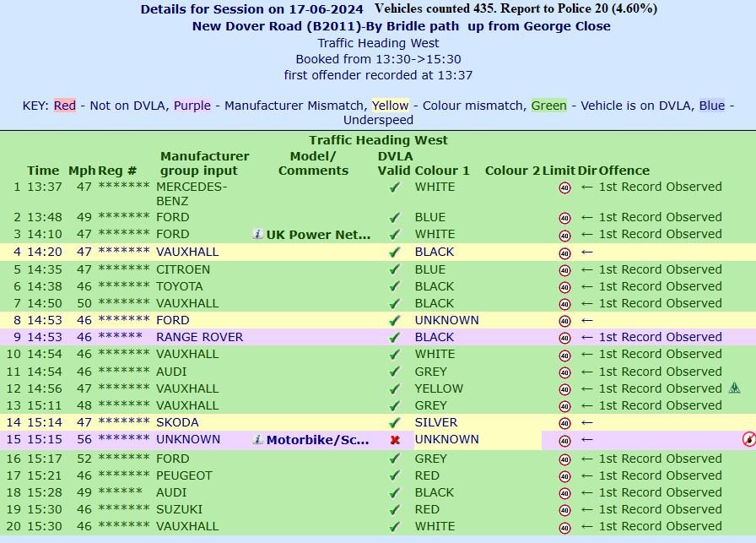The width and height of the screenshot is (756, 543).
Task: Click the speed value 52 in row 16
Action: pyautogui.click(x=84, y=459)
